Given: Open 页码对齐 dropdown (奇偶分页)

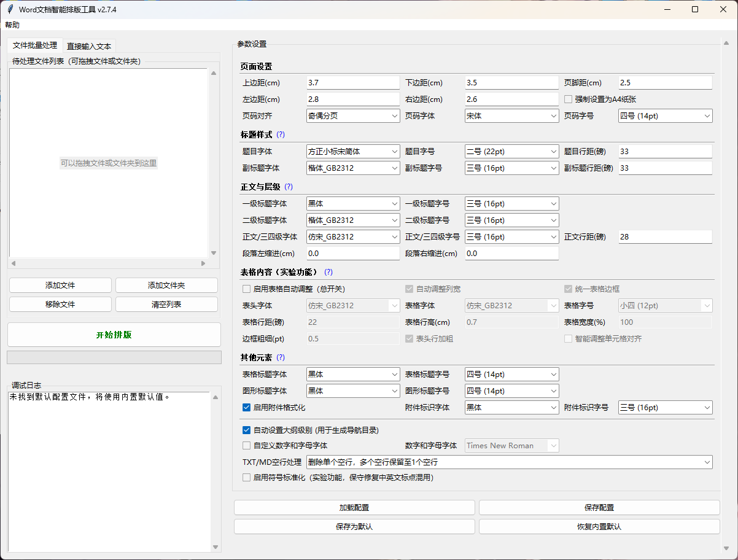Looking at the screenshot, I should 353,115.
